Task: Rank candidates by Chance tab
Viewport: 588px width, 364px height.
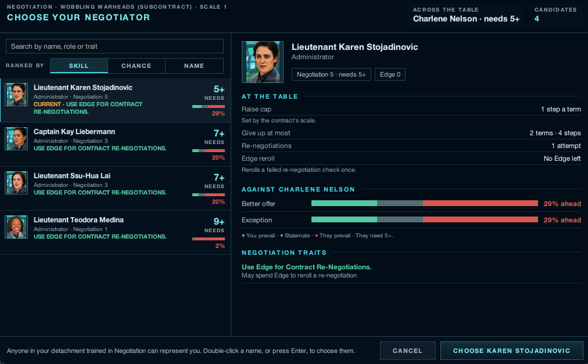Action: (x=136, y=66)
